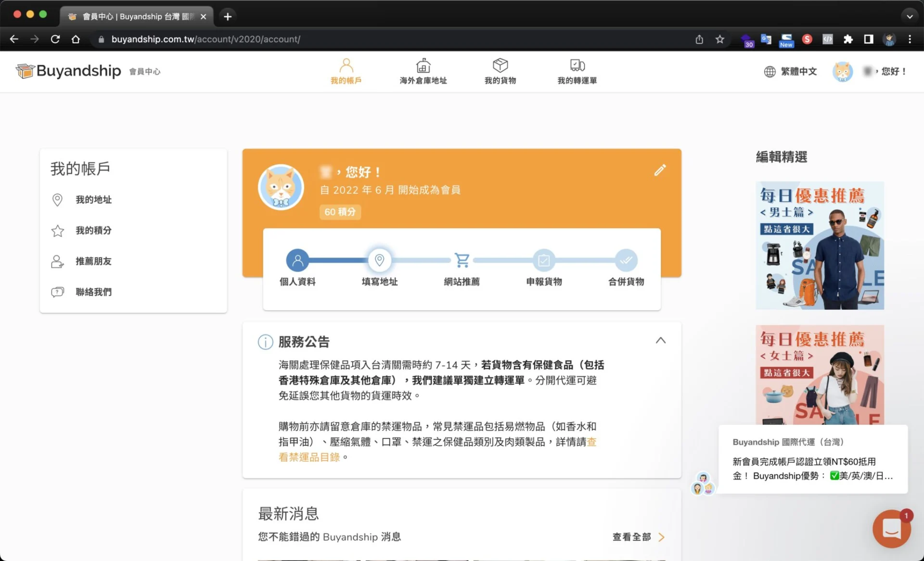Click the chat bubble icon beside 聯絡我們
Viewport: 924px width, 561px height.
click(57, 292)
